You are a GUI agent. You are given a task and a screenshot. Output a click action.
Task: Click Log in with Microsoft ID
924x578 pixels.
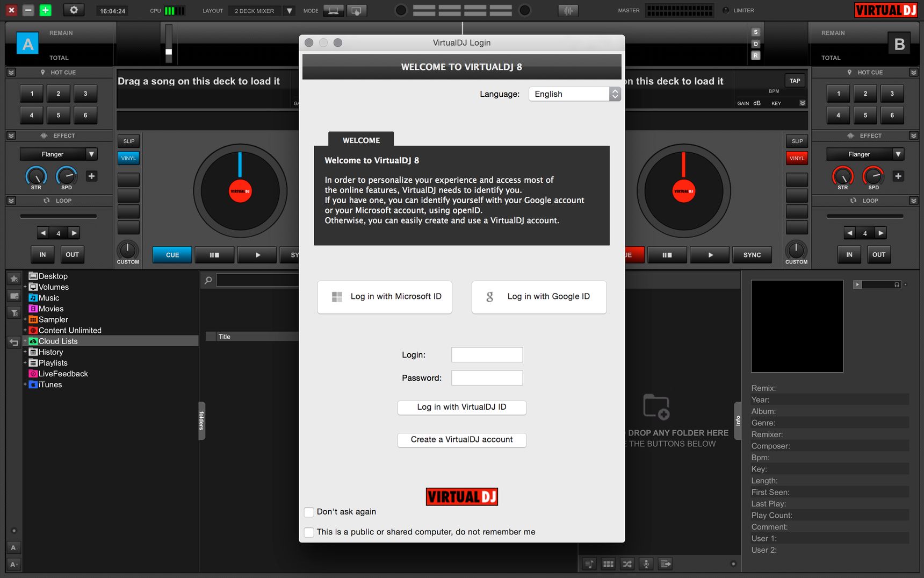coord(385,297)
